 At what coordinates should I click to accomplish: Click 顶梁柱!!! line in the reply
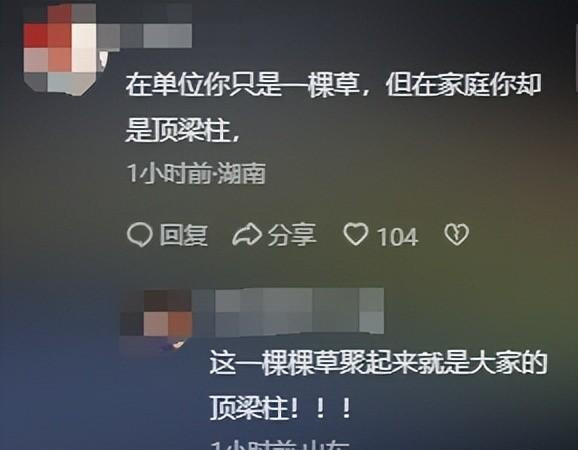pos(280,408)
